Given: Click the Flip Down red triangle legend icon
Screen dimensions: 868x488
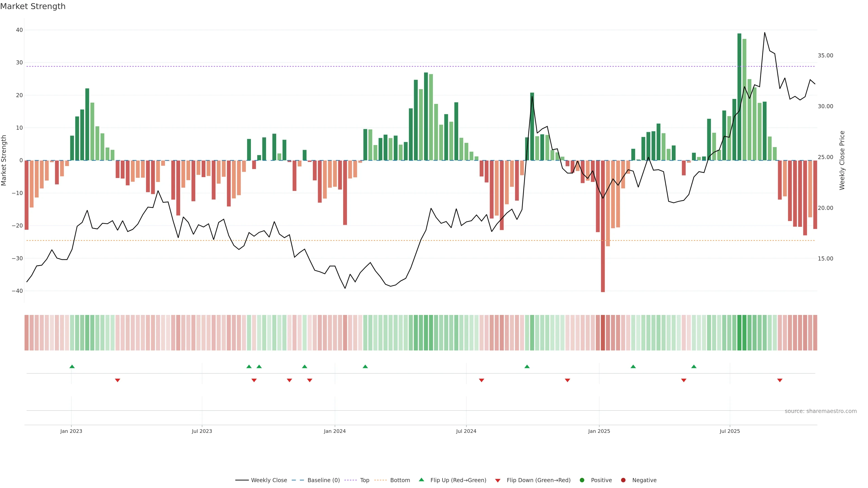Looking at the screenshot, I should coord(498,481).
